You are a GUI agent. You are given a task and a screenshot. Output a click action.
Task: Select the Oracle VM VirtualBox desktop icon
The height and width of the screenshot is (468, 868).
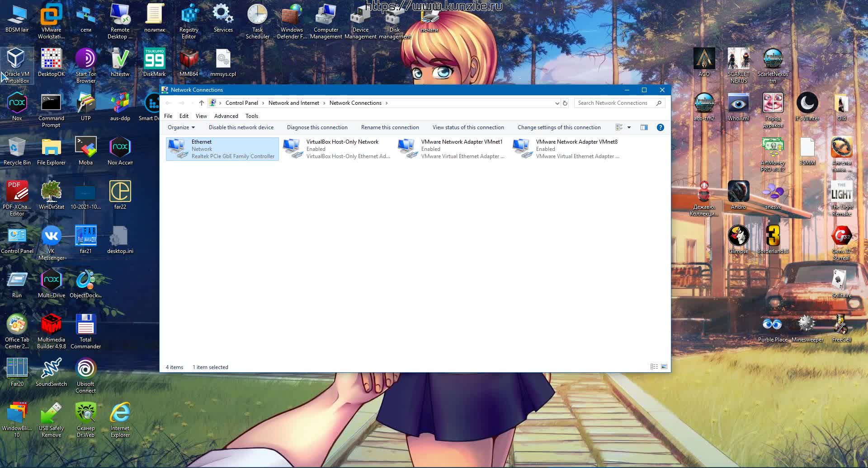pyautogui.click(x=17, y=66)
